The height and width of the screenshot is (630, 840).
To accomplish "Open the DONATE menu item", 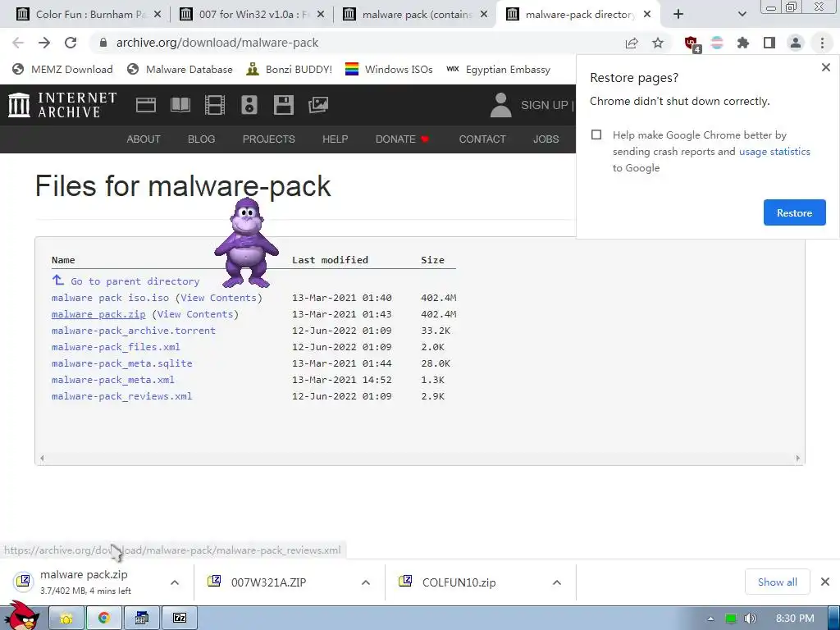I will (x=402, y=139).
